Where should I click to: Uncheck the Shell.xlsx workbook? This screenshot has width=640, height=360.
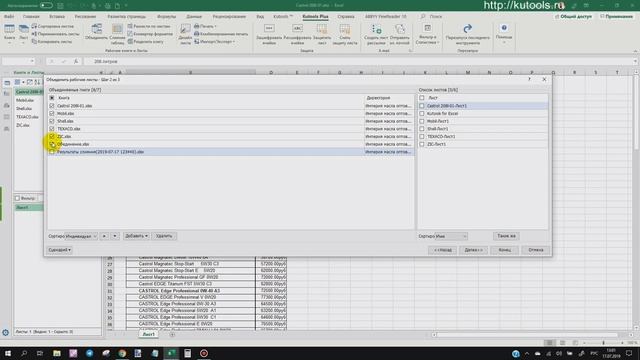click(x=52, y=121)
